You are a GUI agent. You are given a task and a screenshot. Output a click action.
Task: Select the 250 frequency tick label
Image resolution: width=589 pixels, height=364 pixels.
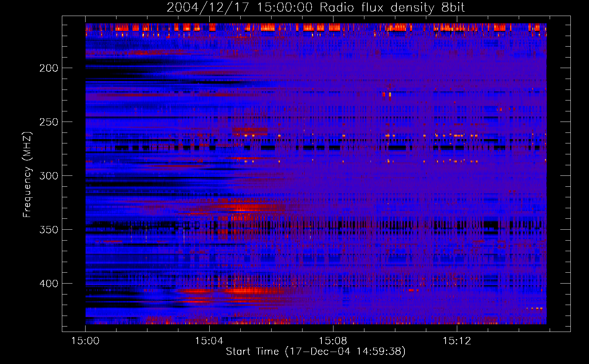pos(49,122)
